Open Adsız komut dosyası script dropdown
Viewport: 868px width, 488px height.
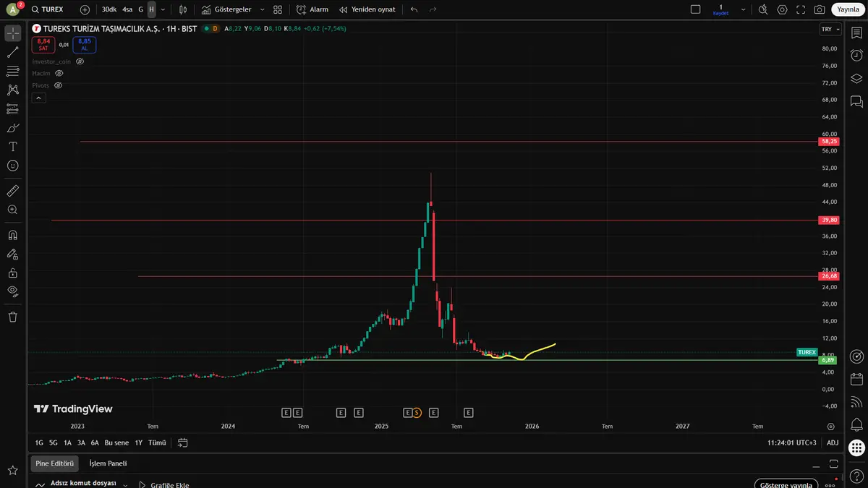click(125, 484)
